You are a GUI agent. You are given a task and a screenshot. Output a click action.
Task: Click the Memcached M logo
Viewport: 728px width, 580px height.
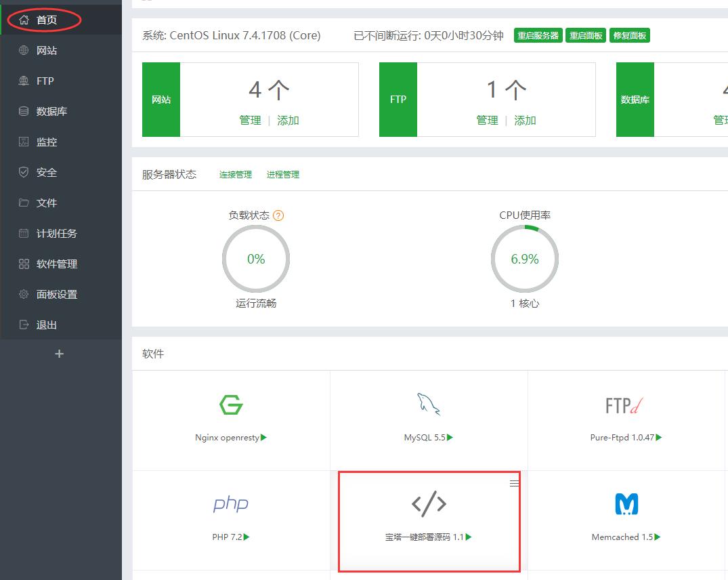click(626, 504)
